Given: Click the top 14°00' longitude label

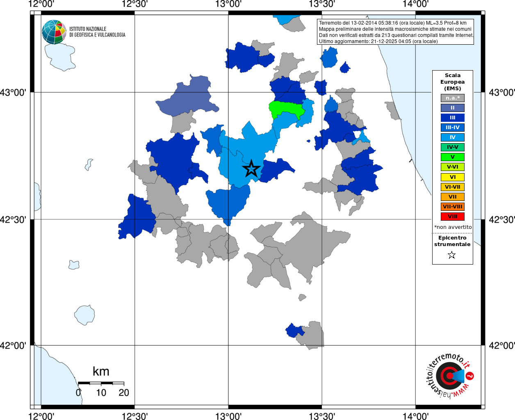Looking at the screenshot, I should pos(415,4).
